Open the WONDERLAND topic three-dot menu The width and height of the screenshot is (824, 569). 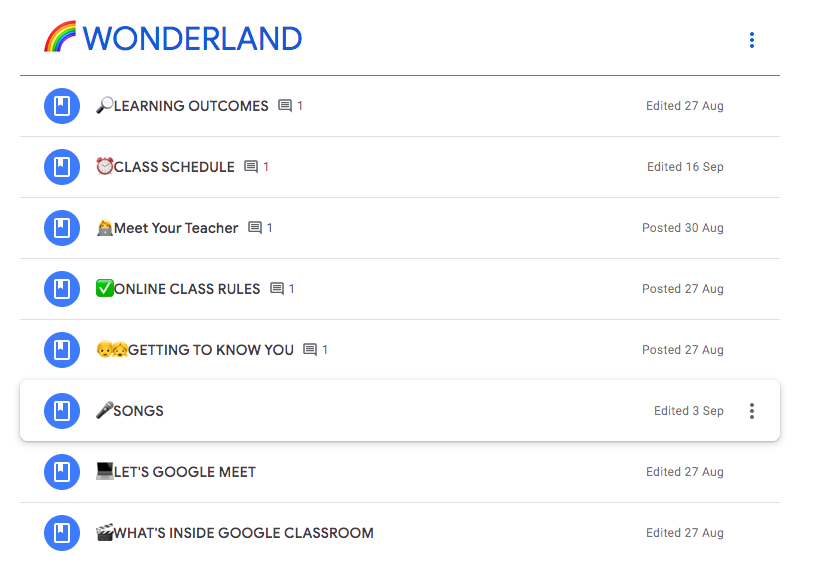point(751,40)
